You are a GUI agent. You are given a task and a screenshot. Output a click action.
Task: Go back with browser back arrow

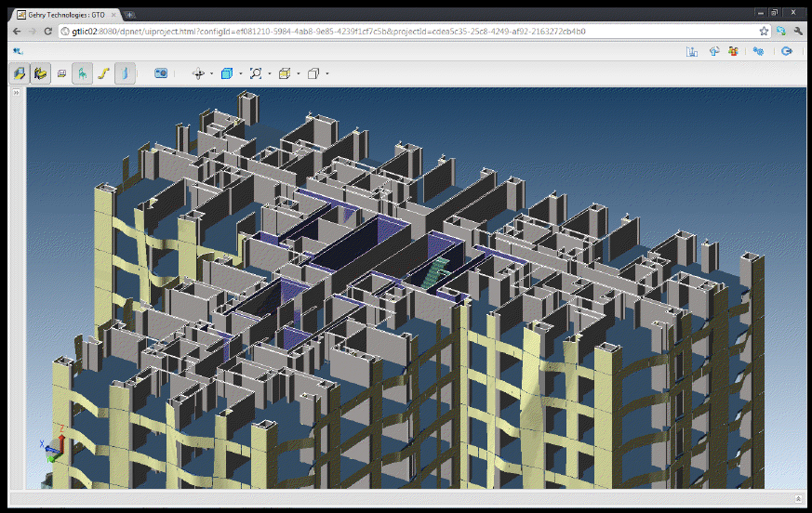[17, 31]
